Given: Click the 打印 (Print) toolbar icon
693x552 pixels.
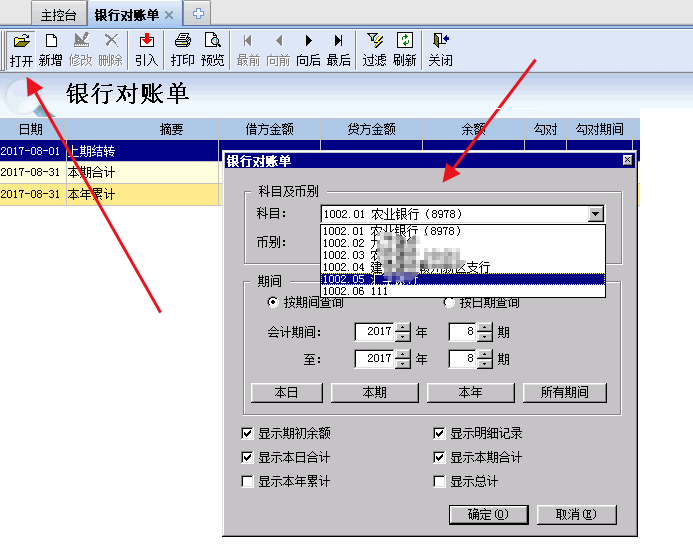Looking at the screenshot, I should pos(182,49).
